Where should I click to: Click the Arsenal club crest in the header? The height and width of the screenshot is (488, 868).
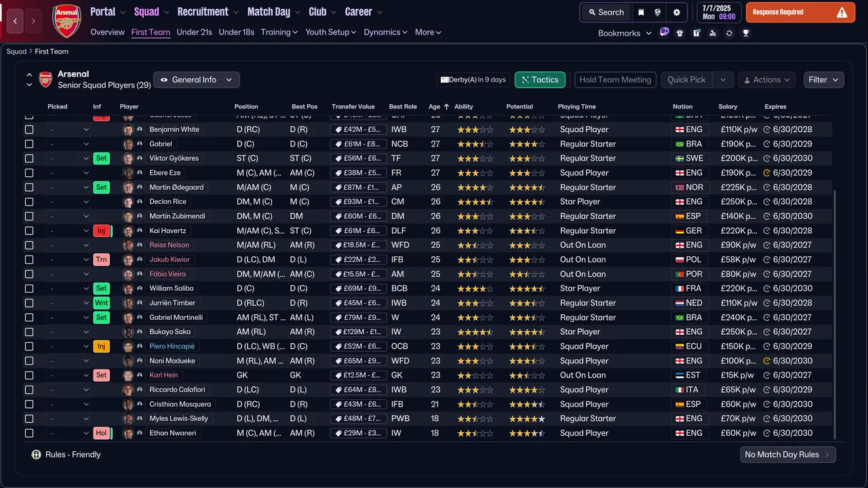(66, 21)
